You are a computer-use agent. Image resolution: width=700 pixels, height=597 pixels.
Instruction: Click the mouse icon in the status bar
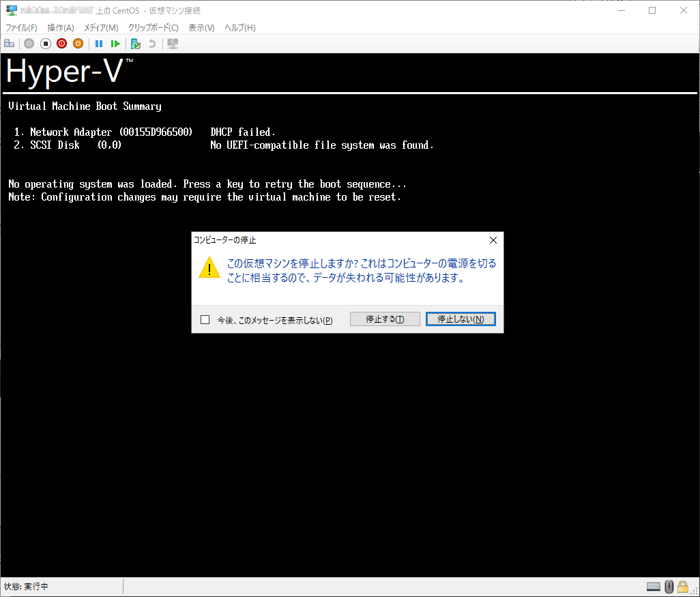coord(669,586)
